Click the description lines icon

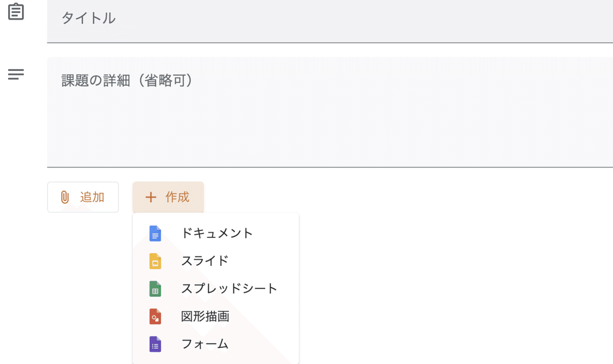click(x=15, y=74)
